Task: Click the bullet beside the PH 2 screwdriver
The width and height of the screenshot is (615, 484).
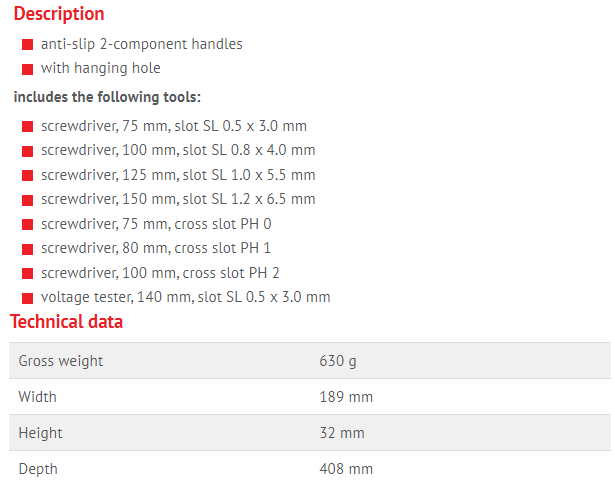Action: (27, 273)
